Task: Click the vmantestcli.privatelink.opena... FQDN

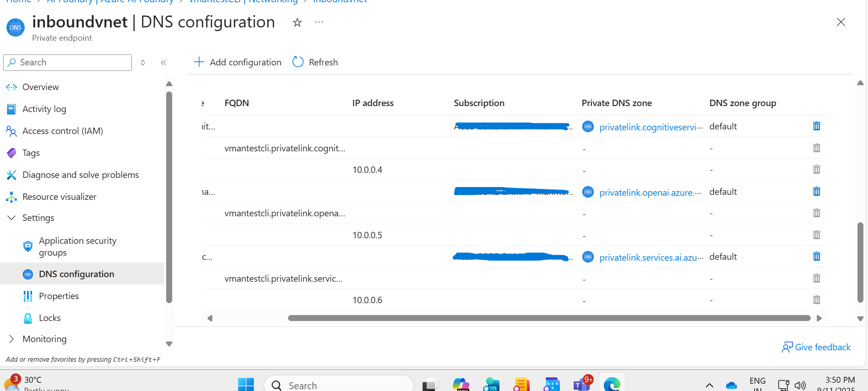Action: pos(285,213)
